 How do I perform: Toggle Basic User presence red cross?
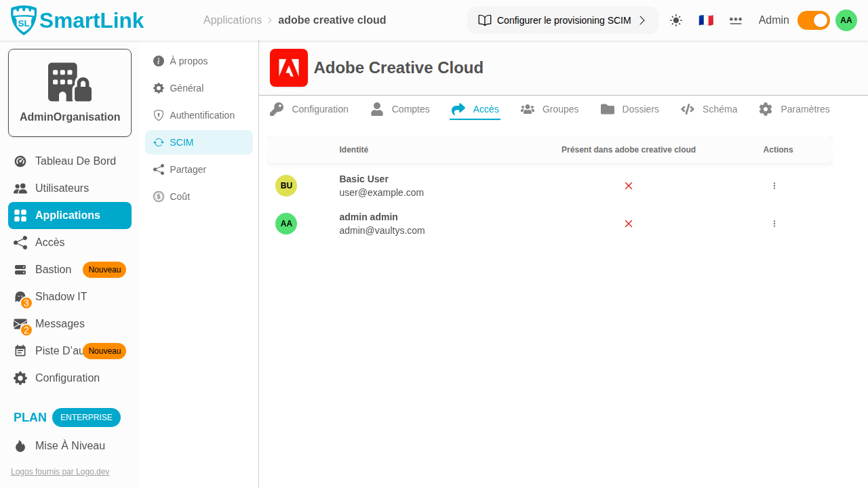[x=629, y=186]
